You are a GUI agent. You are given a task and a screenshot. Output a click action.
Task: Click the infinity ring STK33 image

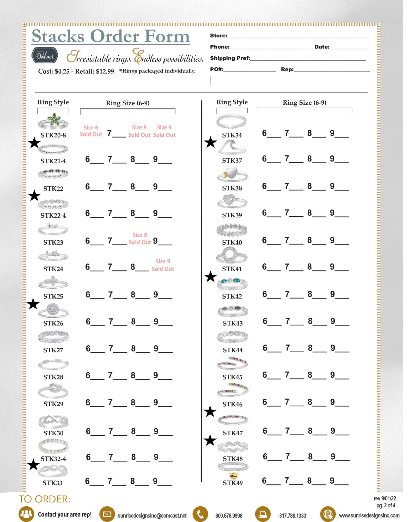(x=53, y=471)
